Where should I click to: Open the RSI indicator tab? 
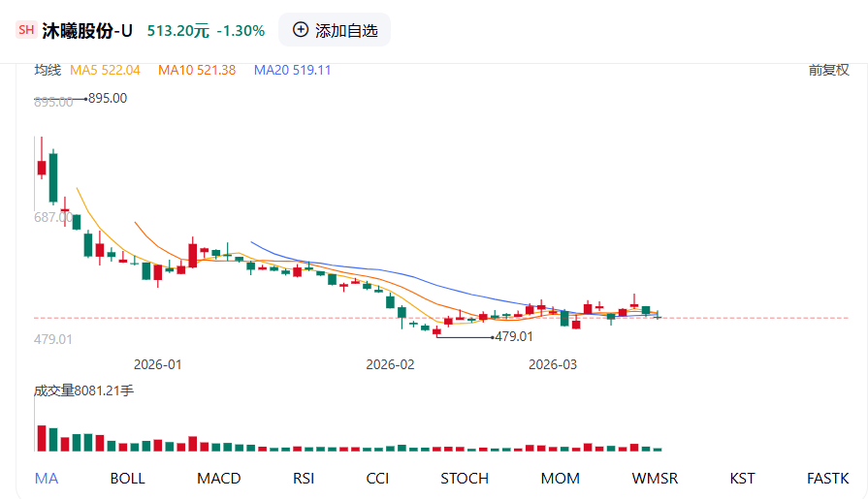[304, 478]
